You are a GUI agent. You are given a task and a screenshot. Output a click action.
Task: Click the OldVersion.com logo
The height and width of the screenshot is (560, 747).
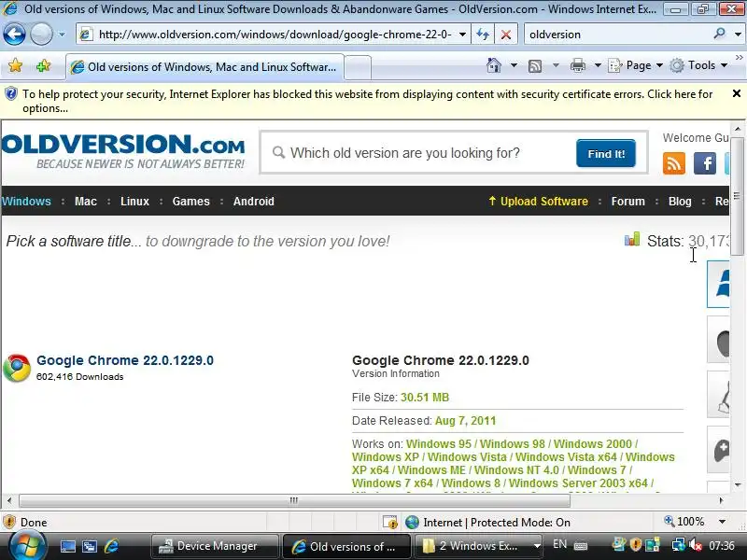(x=123, y=151)
